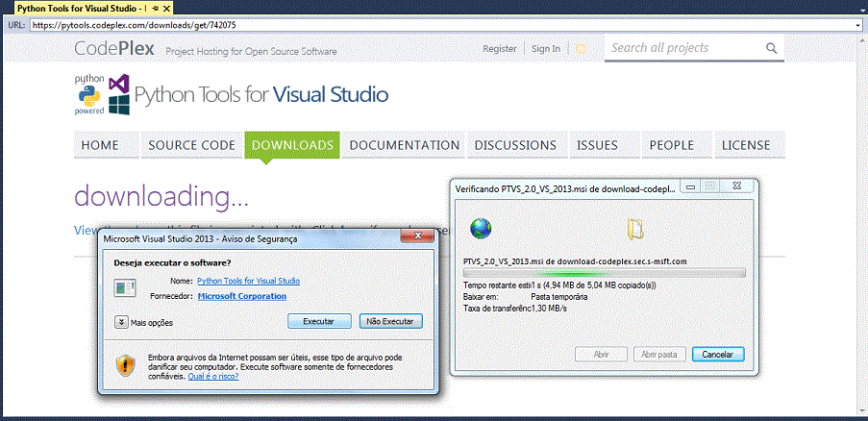Viewport: 868px width, 421px height.
Task: Click the program icon beside Nome
Action: [x=124, y=288]
